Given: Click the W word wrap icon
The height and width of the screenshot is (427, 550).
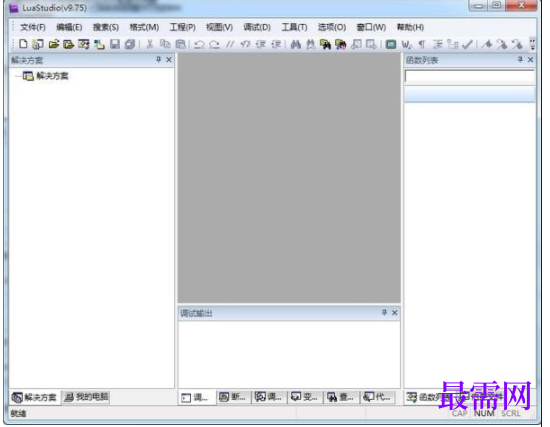Looking at the screenshot, I should (x=406, y=44).
